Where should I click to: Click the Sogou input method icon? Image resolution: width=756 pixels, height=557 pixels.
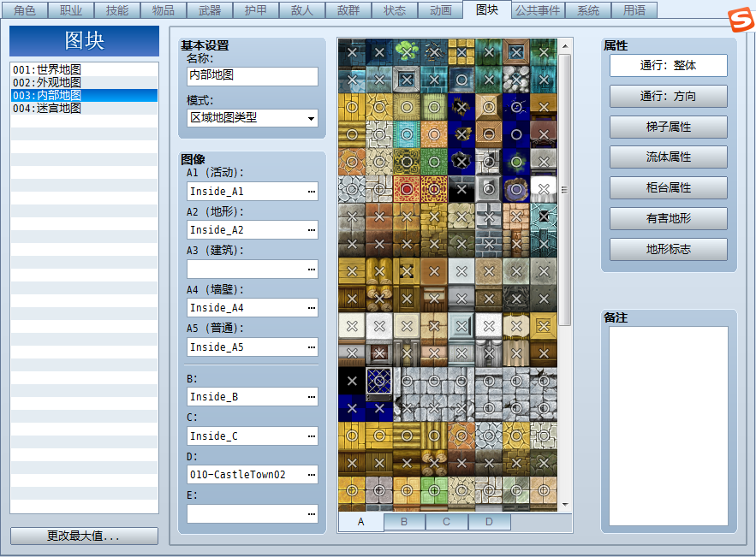pyautogui.click(x=741, y=20)
